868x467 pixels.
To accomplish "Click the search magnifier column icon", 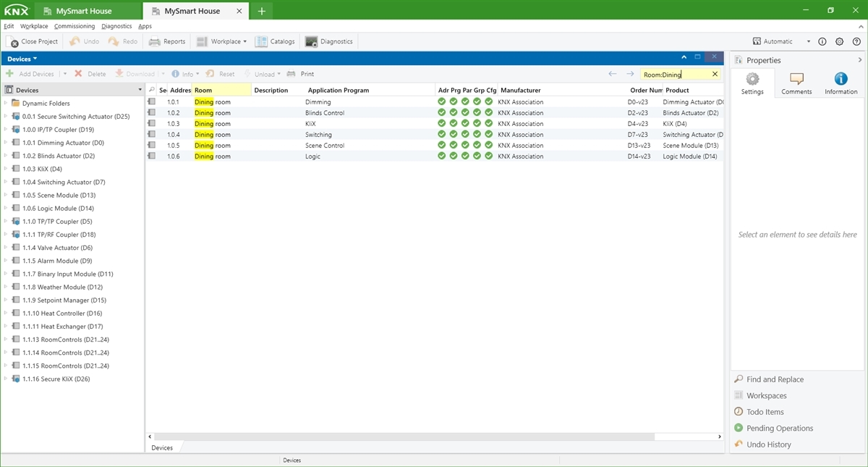I will point(152,90).
